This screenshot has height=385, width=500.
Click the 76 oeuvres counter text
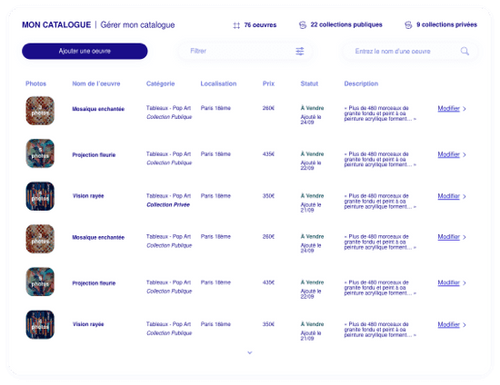[x=260, y=25]
